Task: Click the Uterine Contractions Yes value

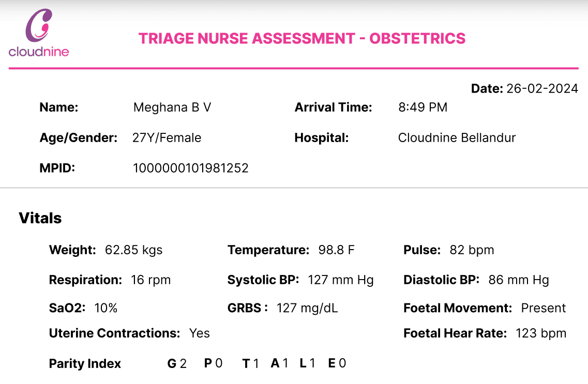Action: pos(199,333)
